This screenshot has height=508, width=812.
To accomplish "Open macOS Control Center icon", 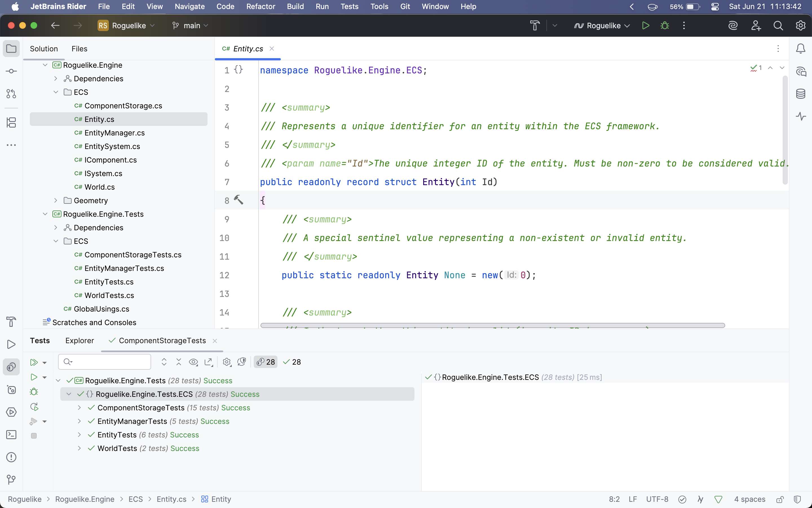I will [x=715, y=6].
